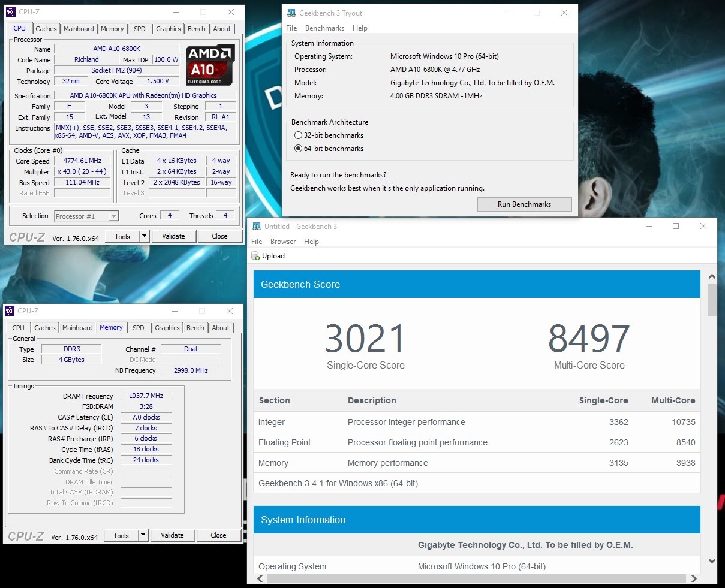Open File menu in Geekbench 3 Tryout
The width and height of the screenshot is (725, 588).
click(x=291, y=28)
